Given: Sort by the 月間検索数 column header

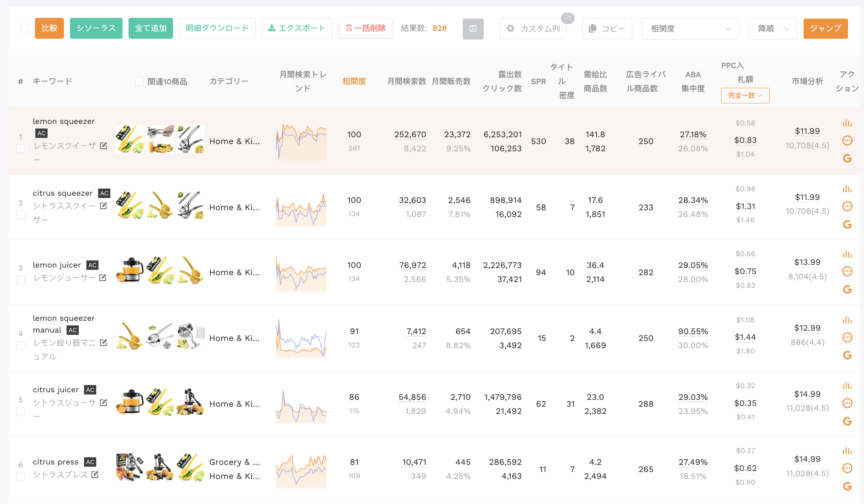Looking at the screenshot, I should 407,81.
